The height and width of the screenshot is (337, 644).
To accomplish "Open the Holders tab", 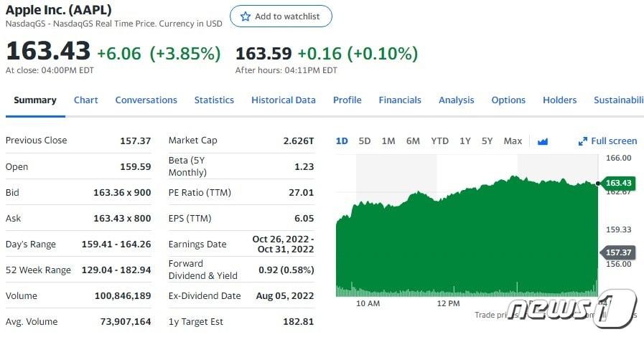I will pos(559,100).
